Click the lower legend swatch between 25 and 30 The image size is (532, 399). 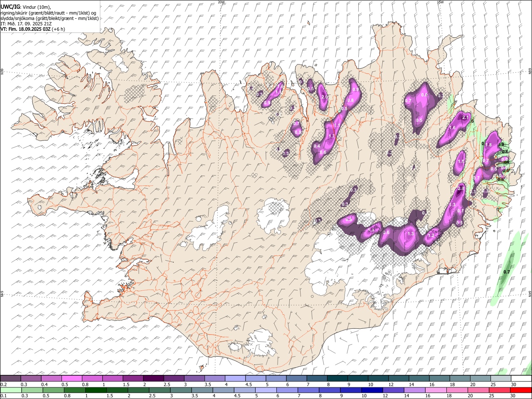point(499,390)
